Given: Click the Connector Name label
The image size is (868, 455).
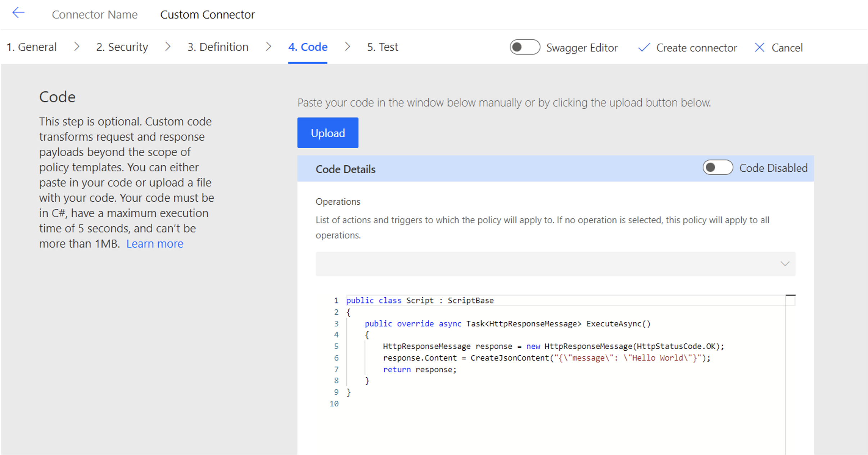Looking at the screenshot, I should 95,14.
